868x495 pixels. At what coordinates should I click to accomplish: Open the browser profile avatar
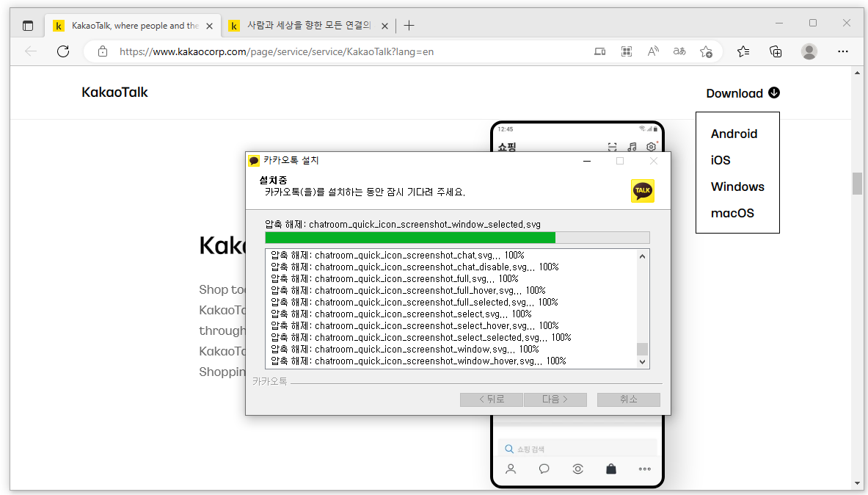[x=809, y=51]
